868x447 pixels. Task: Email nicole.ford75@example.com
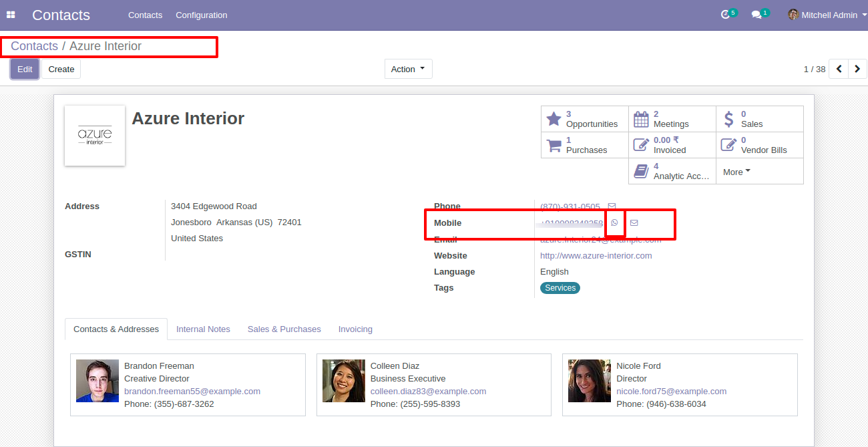(x=671, y=391)
